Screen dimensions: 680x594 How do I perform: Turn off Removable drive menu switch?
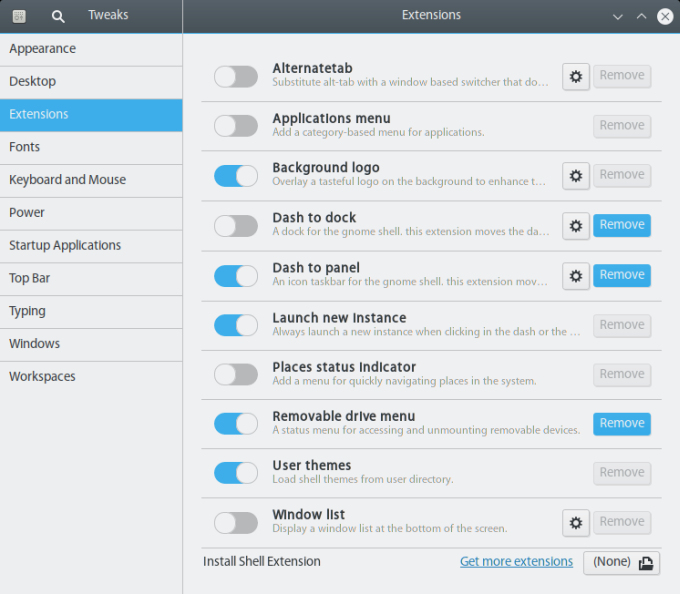click(x=236, y=424)
